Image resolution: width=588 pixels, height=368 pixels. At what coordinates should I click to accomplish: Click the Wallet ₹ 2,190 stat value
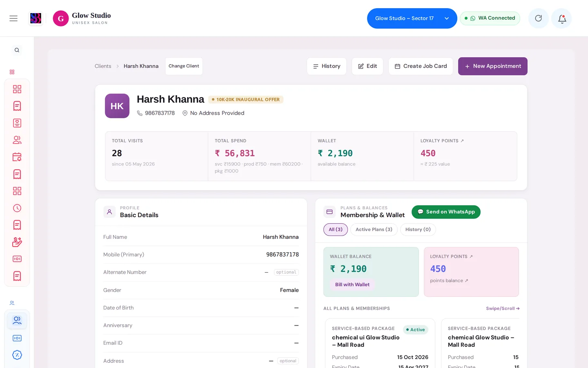coord(335,153)
